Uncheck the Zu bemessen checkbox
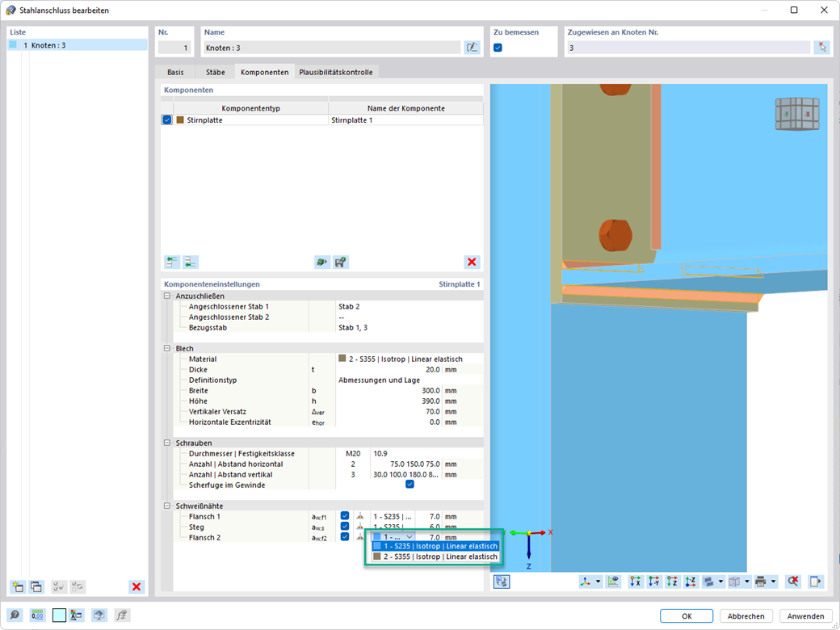 click(498, 48)
